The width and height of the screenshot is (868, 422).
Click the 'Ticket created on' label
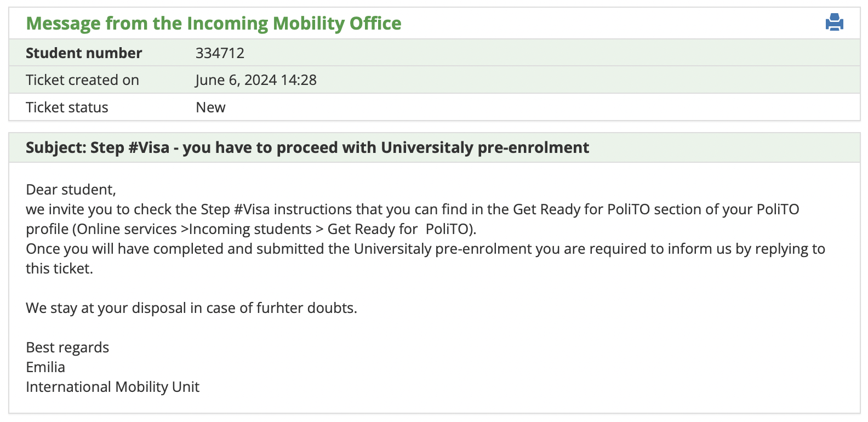coord(82,80)
